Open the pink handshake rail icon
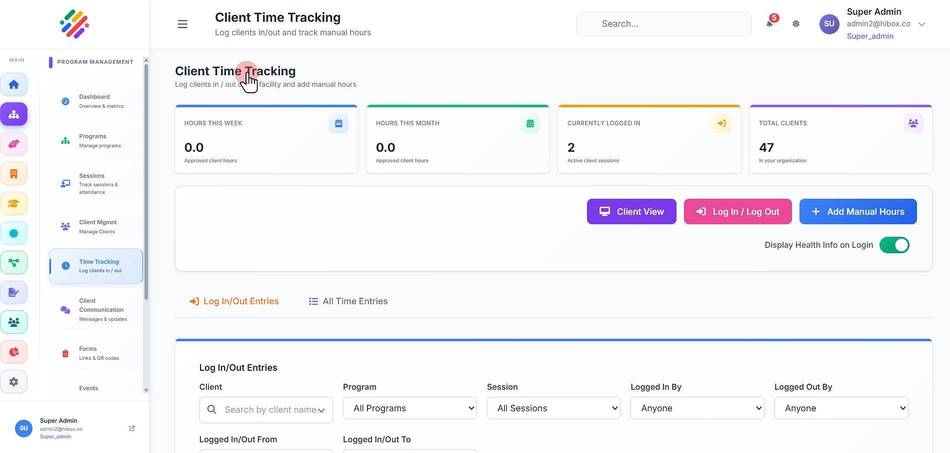This screenshot has height=453, width=950. coord(13,144)
